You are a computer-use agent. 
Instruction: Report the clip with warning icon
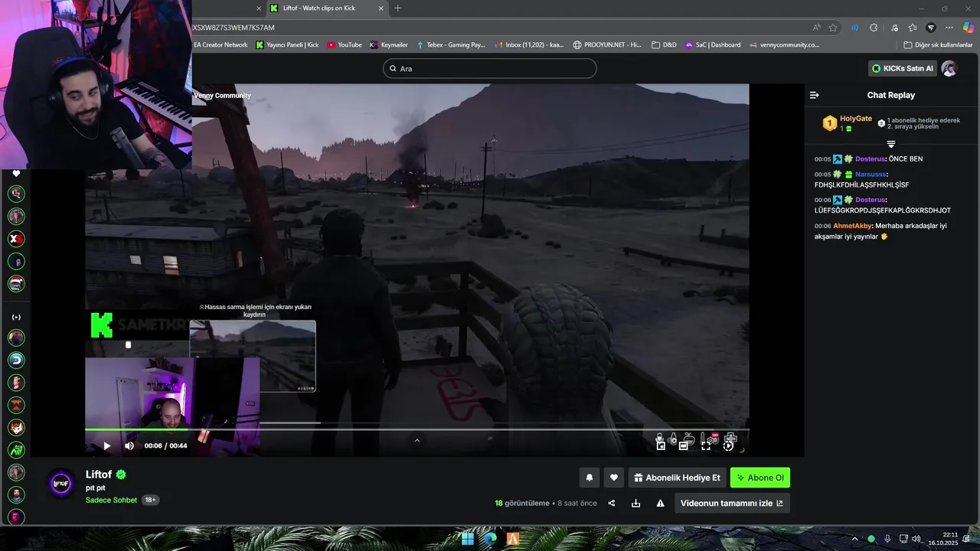tap(660, 503)
